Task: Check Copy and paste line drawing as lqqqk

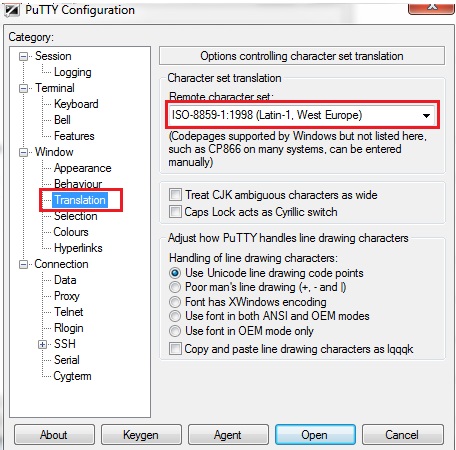Action: (175, 349)
